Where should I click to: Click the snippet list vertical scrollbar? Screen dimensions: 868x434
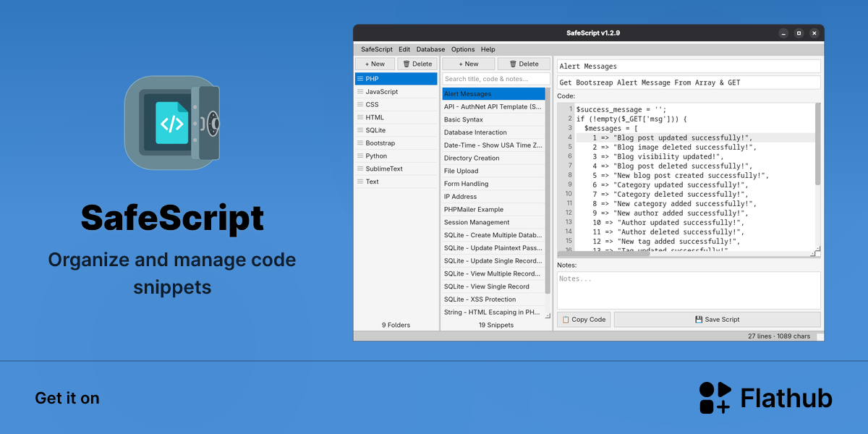click(x=548, y=191)
